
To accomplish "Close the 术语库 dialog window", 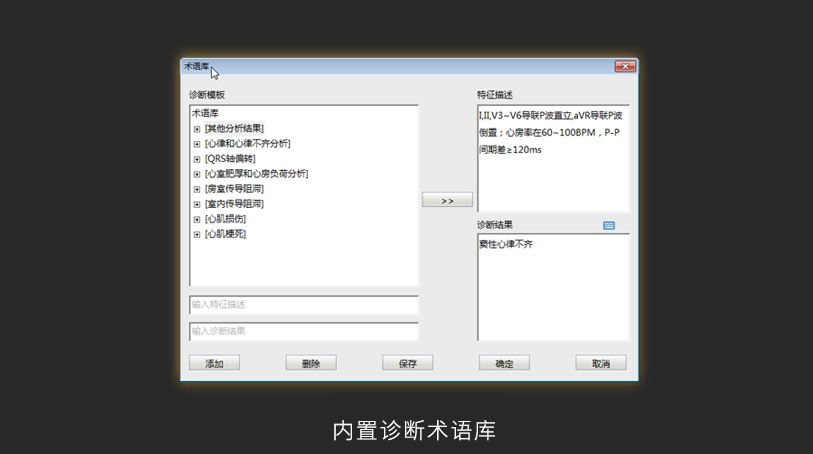I will [x=625, y=66].
